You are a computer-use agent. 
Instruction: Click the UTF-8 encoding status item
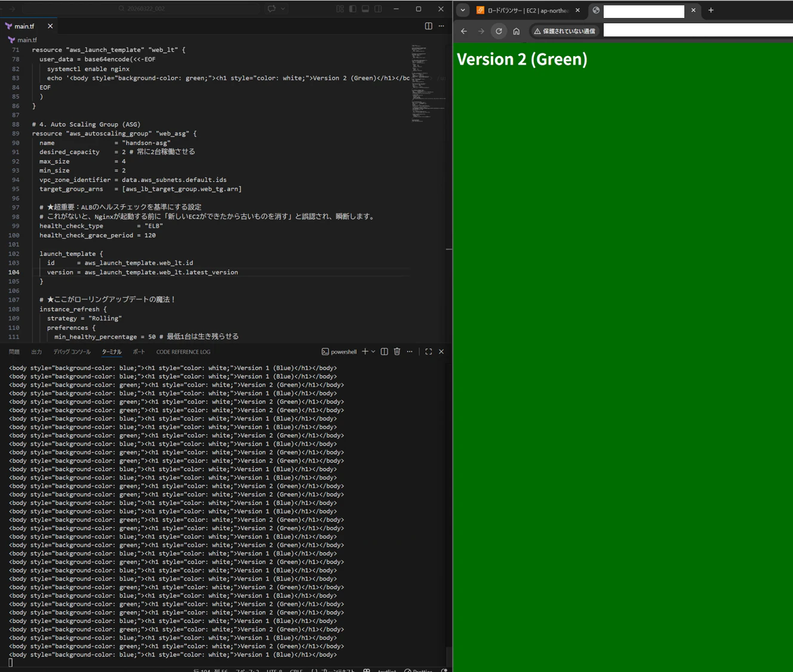pos(275,670)
